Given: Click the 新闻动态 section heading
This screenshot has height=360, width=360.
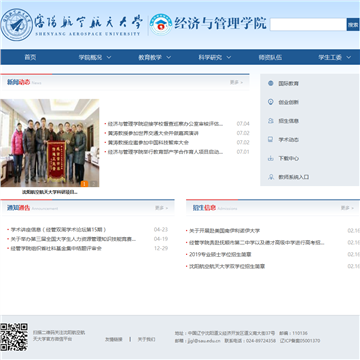Looking at the screenshot, I should tap(19, 82).
